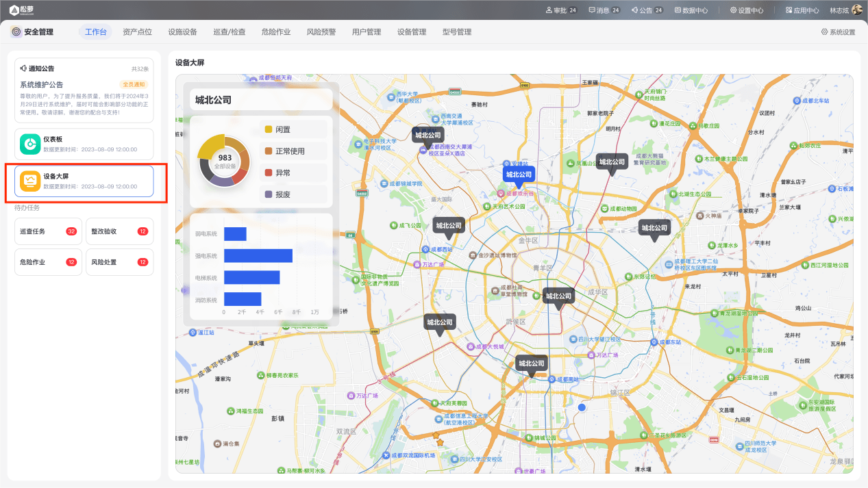The image size is (868, 488).
Task: Open the 仪表板 card icon
Action: (30, 144)
